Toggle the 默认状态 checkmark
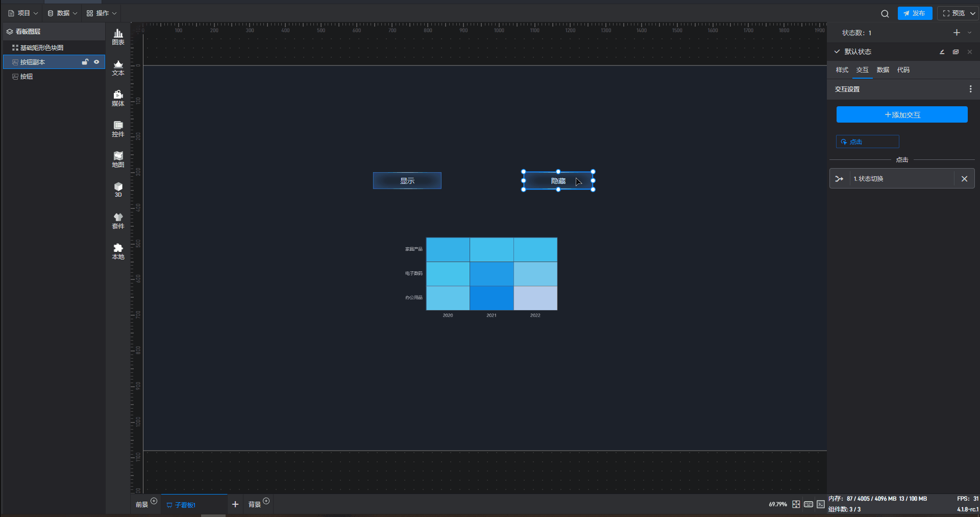980x517 pixels. coord(837,52)
